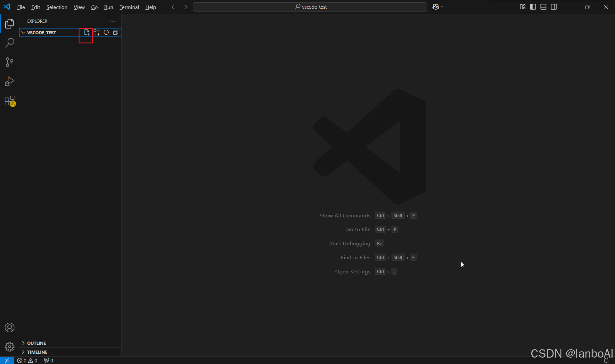Toggle the secondary side bar visibility

pos(554,7)
